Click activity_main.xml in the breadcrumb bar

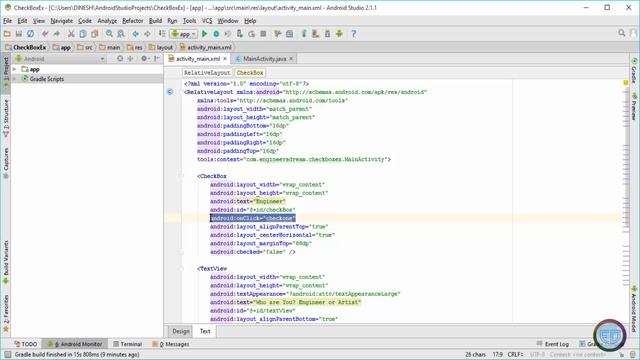coord(205,47)
